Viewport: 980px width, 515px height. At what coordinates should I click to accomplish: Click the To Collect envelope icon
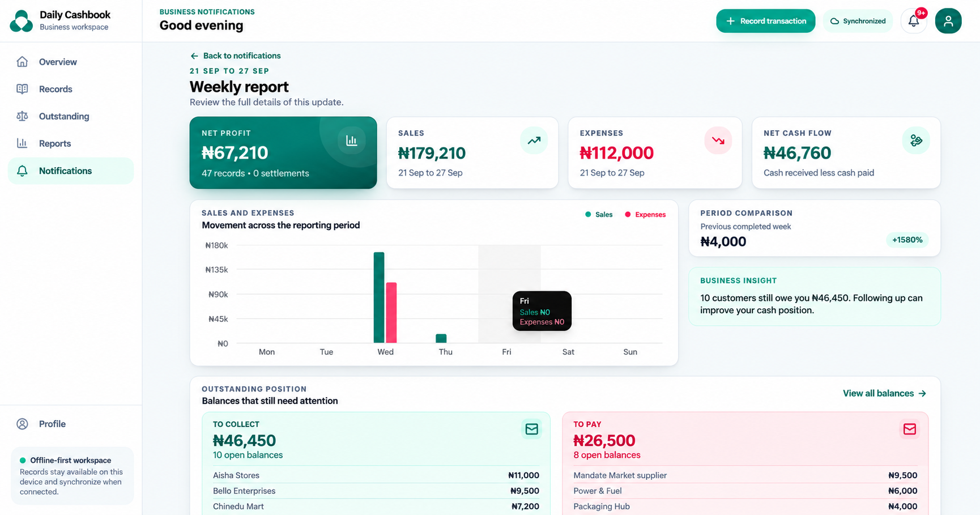pos(531,429)
